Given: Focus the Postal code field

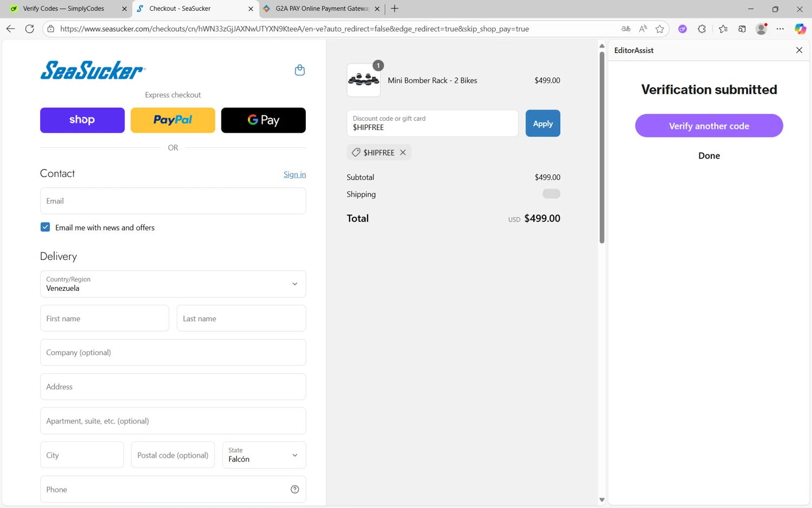Looking at the screenshot, I should point(173,455).
